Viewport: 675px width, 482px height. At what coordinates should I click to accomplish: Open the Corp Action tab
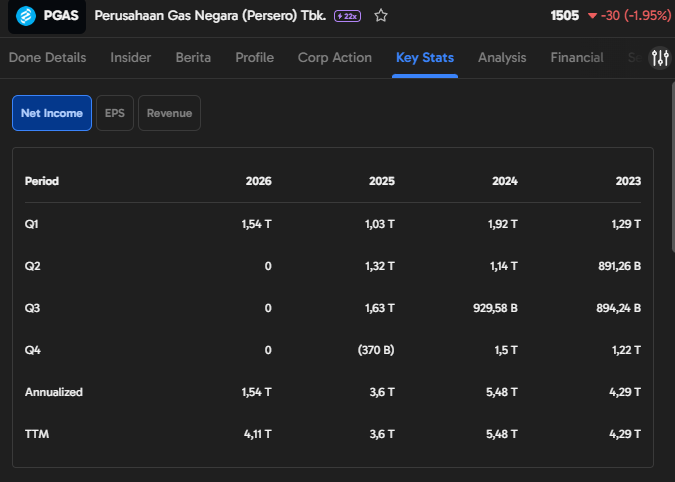[x=334, y=58]
